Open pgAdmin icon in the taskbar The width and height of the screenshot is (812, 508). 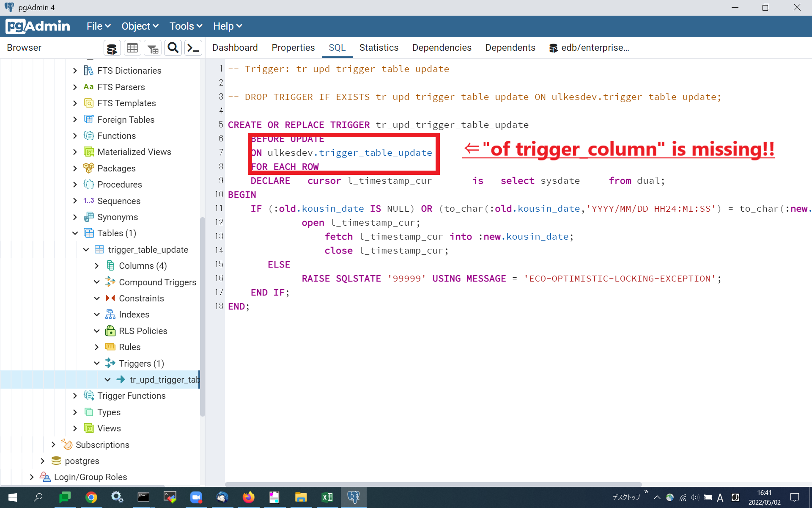(354, 497)
